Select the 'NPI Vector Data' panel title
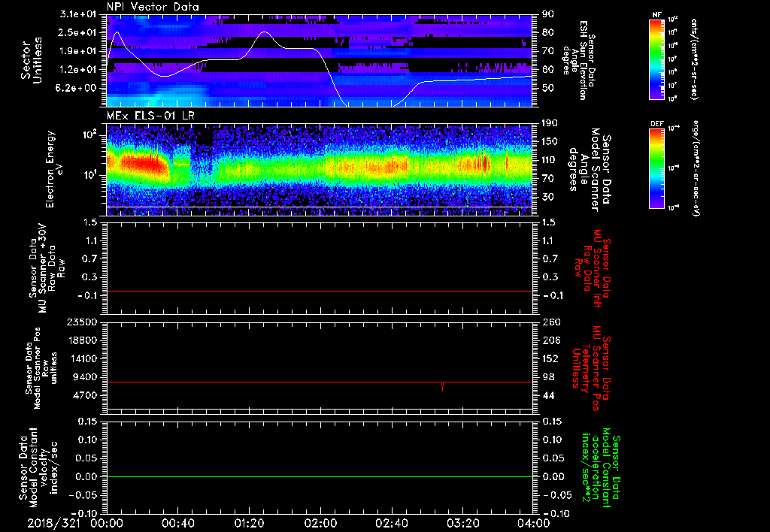 [153, 7]
